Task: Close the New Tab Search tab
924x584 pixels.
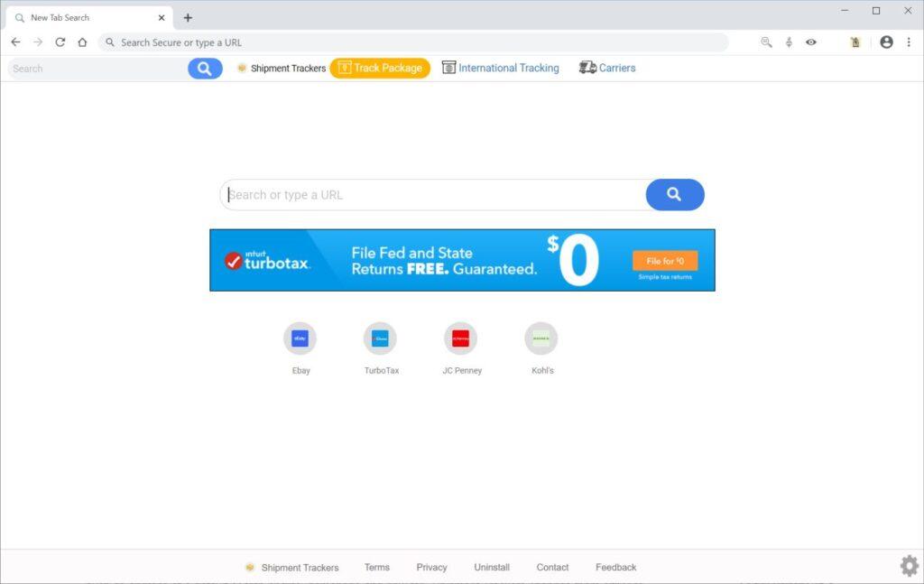Action: click(x=162, y=18)
